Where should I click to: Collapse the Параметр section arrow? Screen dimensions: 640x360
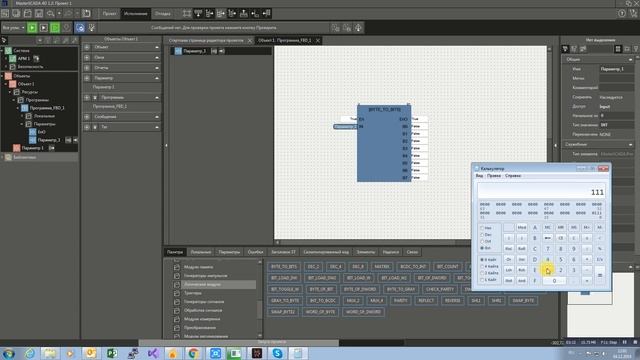coord(157,78)
